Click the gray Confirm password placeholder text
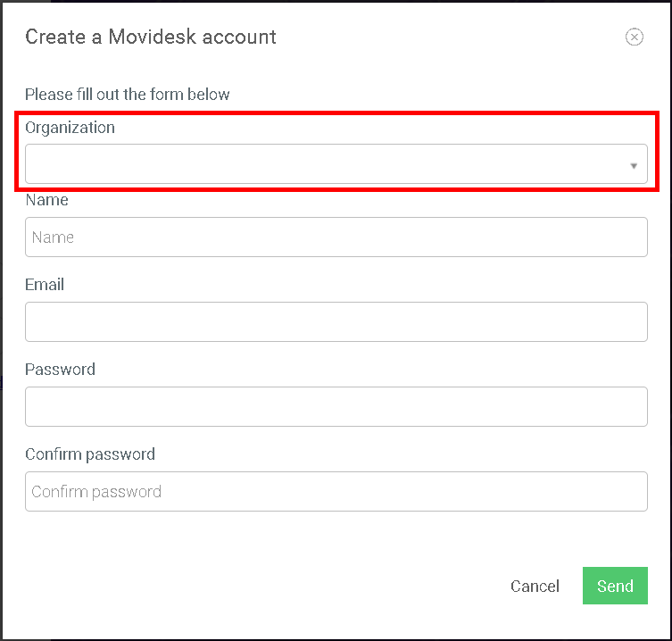This screenshot has height=641, width=672. (96, 492)
